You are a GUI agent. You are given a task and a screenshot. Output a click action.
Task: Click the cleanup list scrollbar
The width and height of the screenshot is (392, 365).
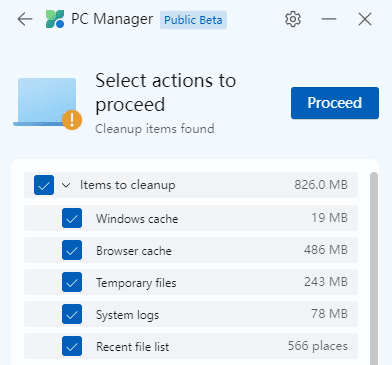click(374, 268)
